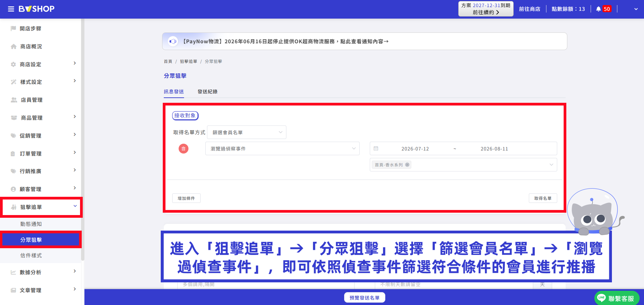644x305 pixels.
Task: Collapse the 狙擊追單 sidebar menu
Action: coord(75,206)
